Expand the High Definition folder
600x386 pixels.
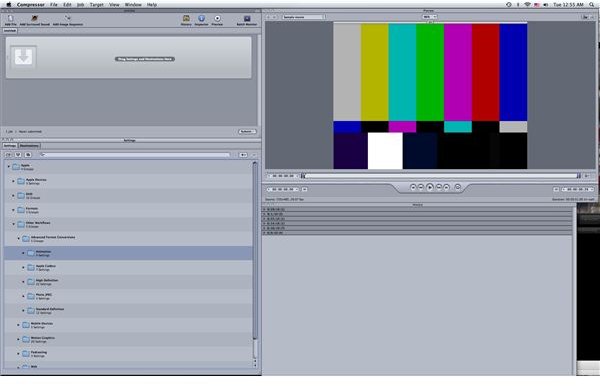click(23, 282)
